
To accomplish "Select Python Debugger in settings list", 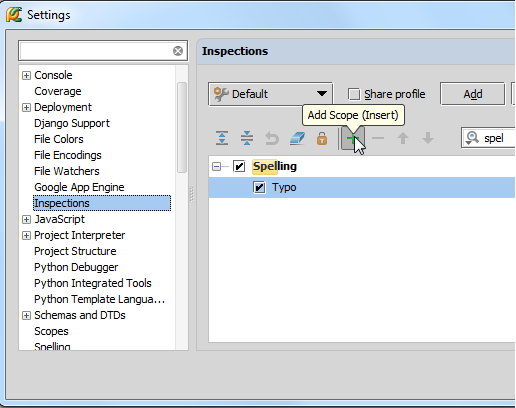I will [x=76, y=267].
